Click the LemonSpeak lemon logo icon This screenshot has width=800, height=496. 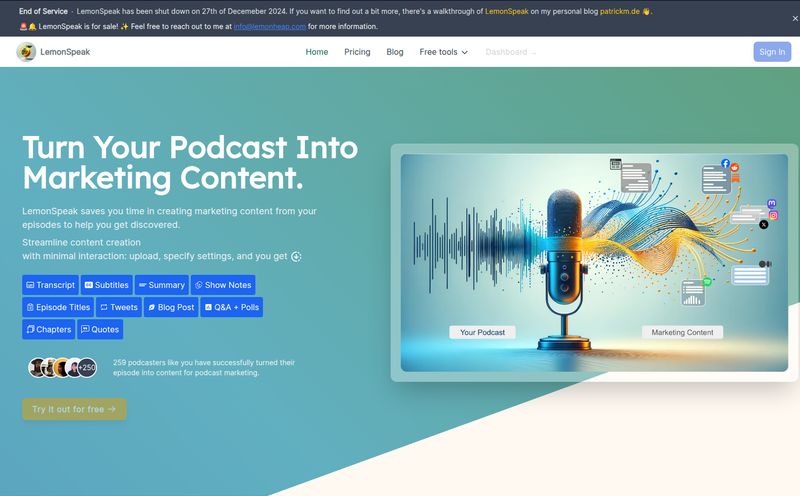[26, 52]
